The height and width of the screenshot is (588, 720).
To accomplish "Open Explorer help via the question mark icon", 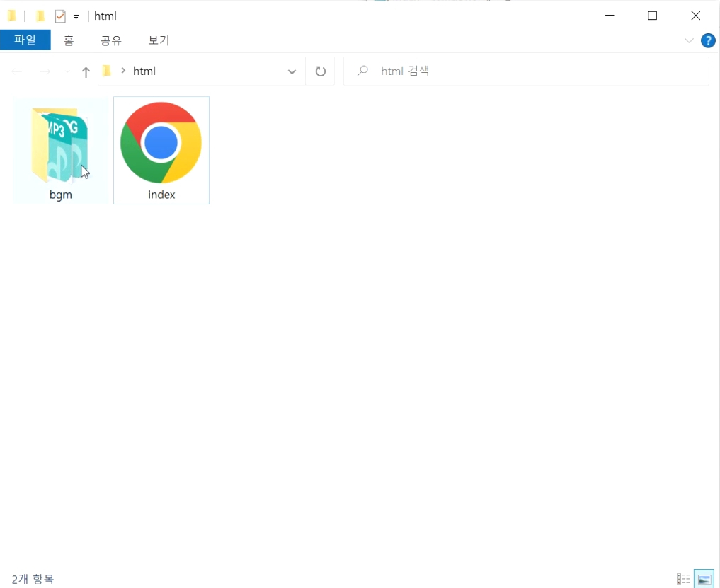I will (x=708, y=41).
